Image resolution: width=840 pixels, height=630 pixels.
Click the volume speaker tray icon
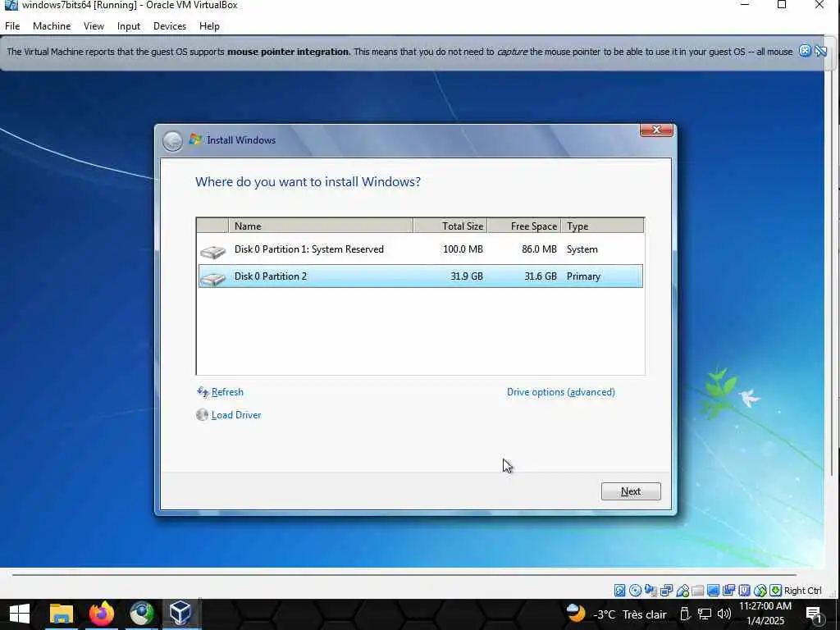pyautogui.click(x=724, y=614)
